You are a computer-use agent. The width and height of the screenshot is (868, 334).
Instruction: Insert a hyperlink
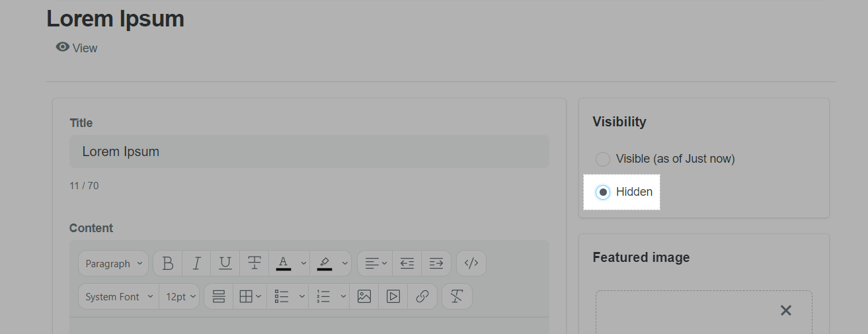pyautogui.click(x=422, y=296)
